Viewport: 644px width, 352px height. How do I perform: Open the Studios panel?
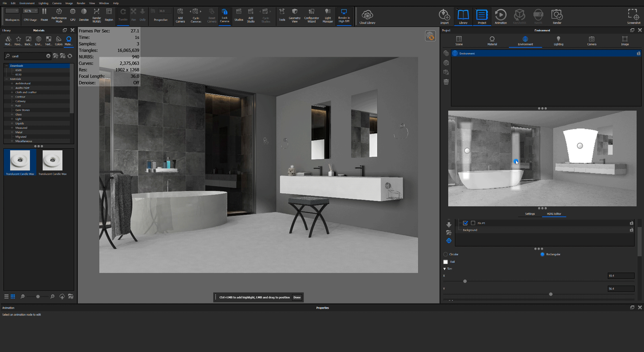pos(239,15)
